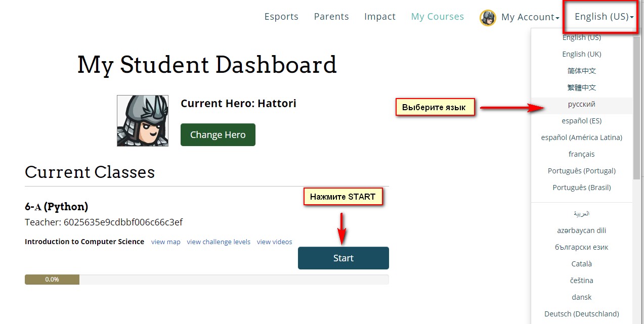Click the Hattori hero portrait
The image size is (644, 324).
[x=143, y=121]
